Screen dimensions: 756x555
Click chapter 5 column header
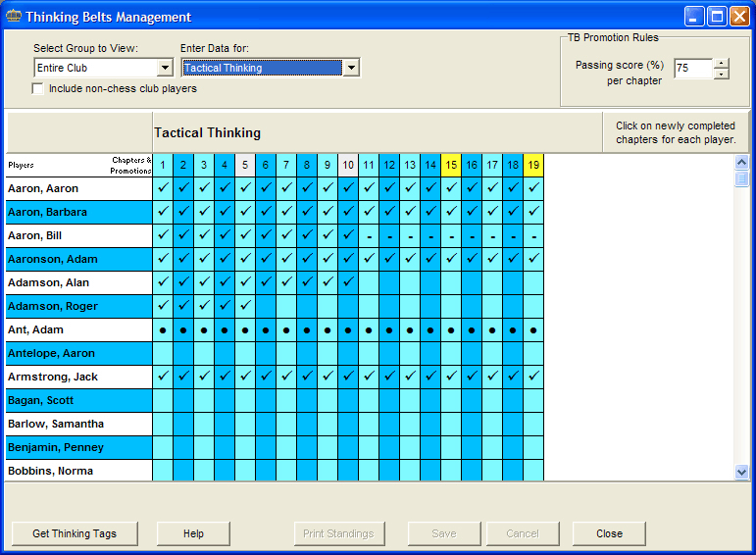click(245, 166)
